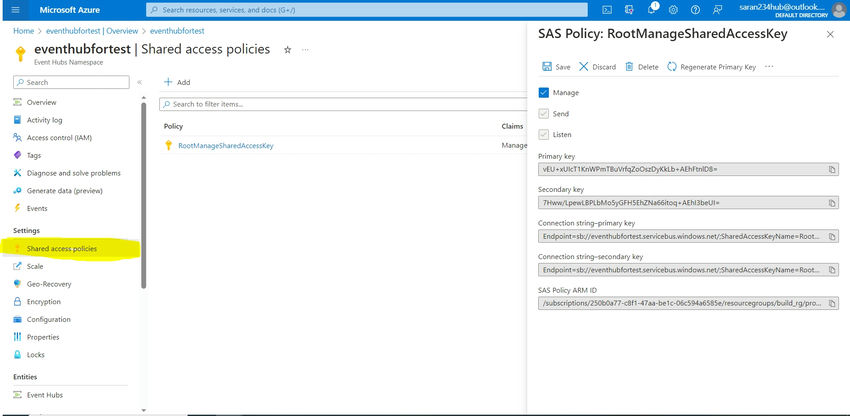Delete the RootManageSharedAccessKey policy
Viewport: 850px width, 416px height.
coord(641,67)
